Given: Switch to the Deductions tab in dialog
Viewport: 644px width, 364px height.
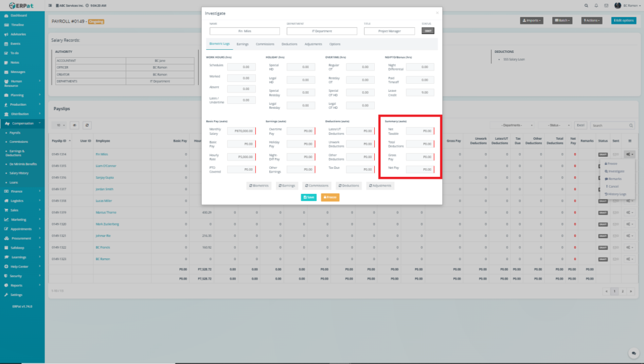Looking at the screenshot, I should click(289, 44).
